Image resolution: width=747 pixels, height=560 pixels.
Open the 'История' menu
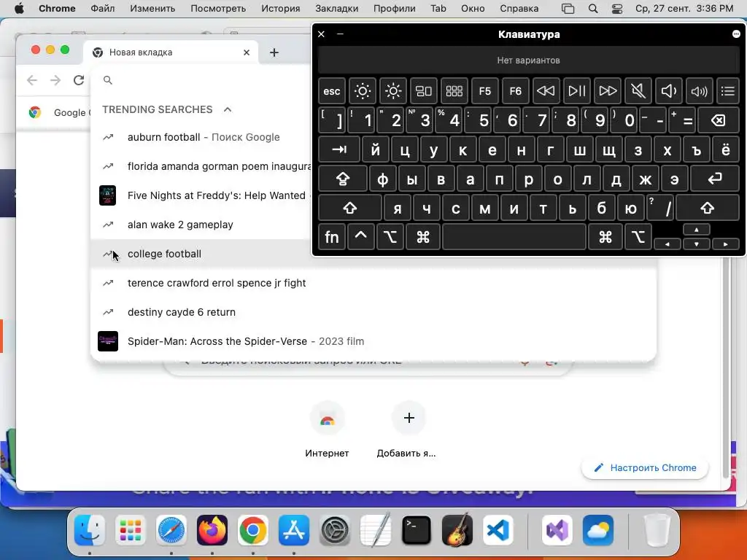[x=280, y=9]
